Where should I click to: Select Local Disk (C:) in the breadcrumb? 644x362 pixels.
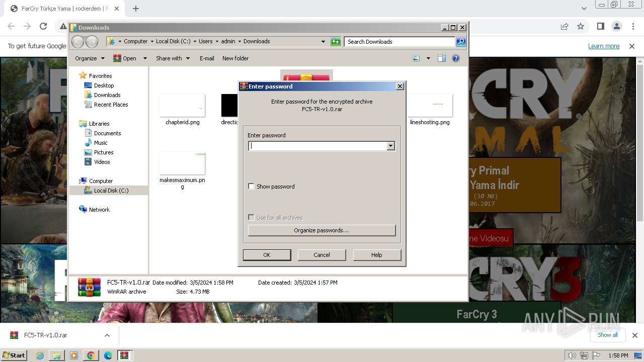pos(174,42)
